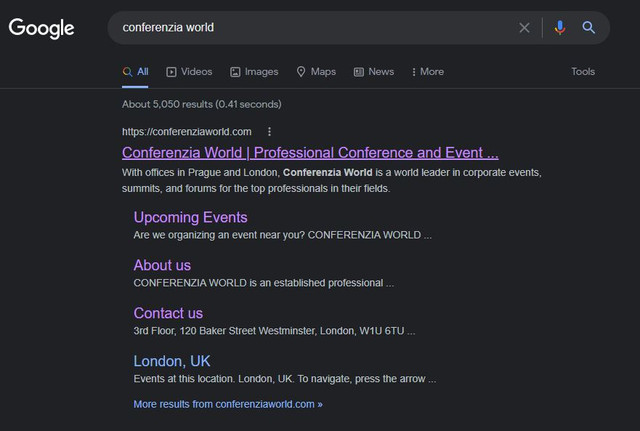Open the About us sitelink
The height and width of the screenshot is (431, 640).
(x=162, y=265)
